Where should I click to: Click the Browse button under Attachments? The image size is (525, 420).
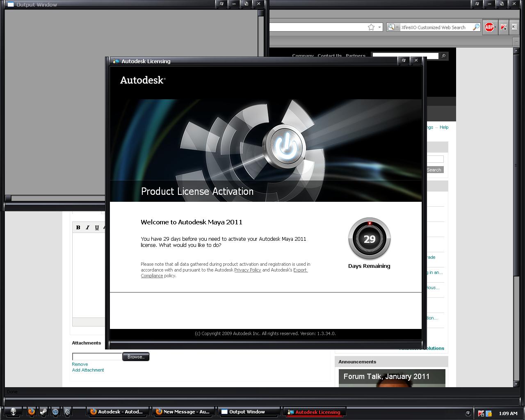(136, 356)
